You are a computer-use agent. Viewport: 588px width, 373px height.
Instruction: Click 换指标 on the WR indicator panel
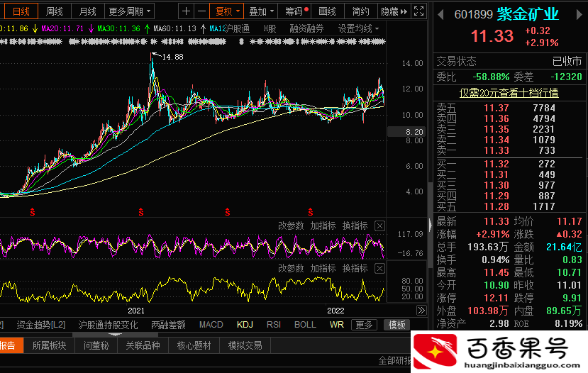(355, 268)
